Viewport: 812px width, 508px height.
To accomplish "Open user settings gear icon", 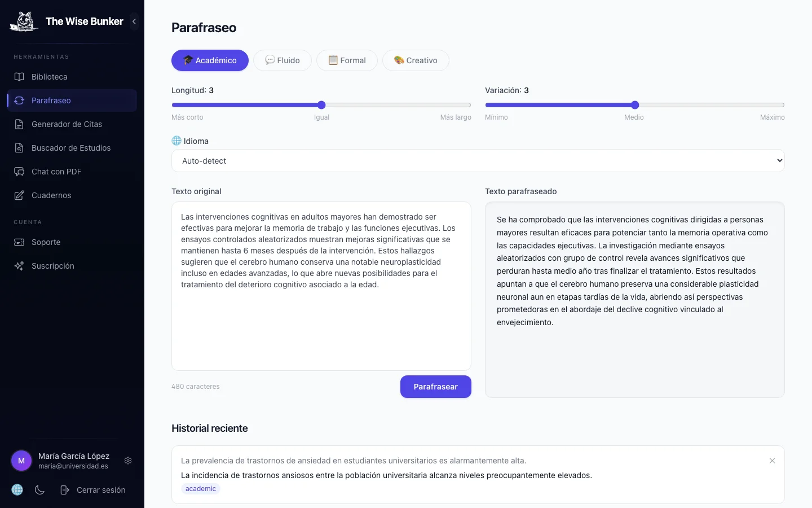I will click(x=128, y=461).
